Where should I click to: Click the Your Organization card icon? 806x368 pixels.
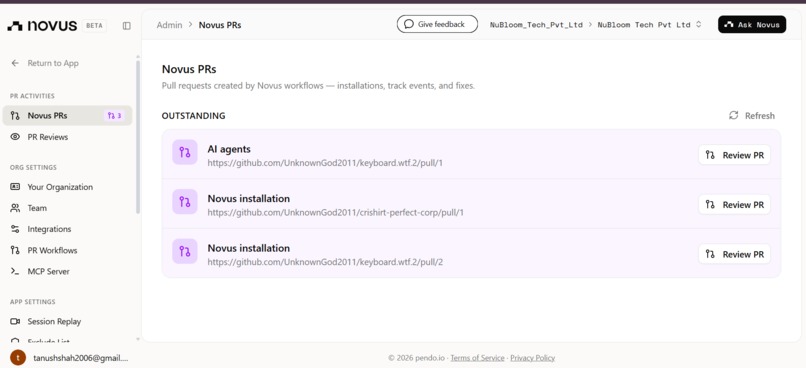15,187
